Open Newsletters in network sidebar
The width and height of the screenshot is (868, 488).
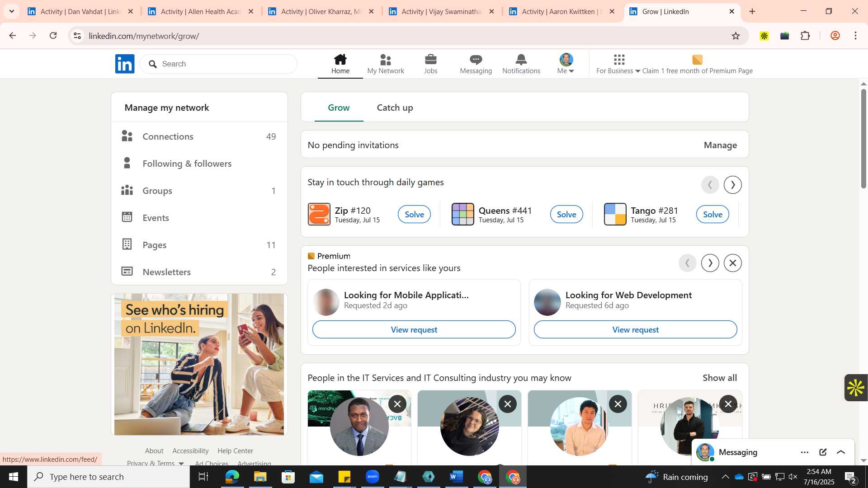199,272
